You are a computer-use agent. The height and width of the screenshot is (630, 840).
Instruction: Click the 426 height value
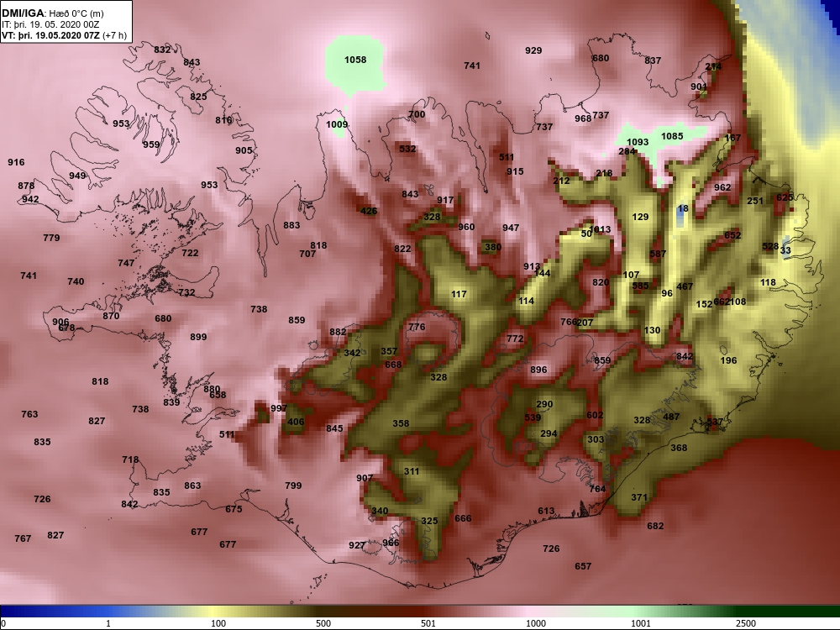369,211
